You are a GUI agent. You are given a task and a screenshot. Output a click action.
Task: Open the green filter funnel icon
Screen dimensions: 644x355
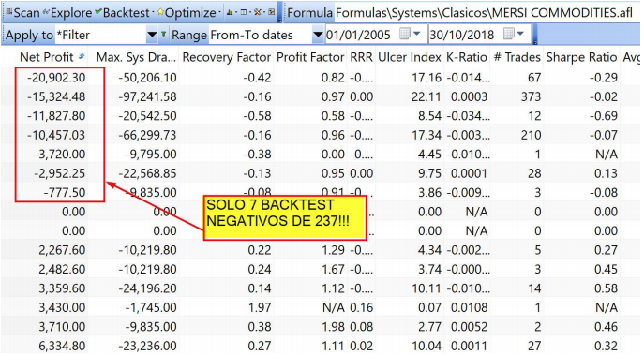pyautogui.click(x=163, y=35)
